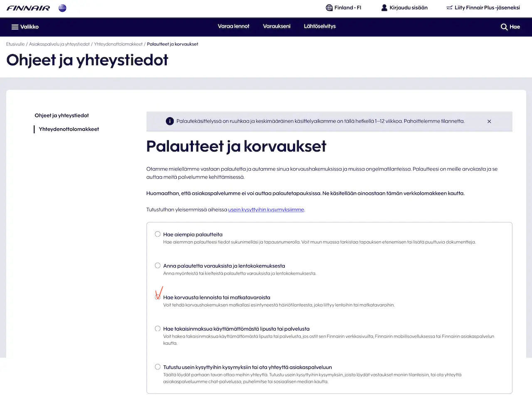Click the person icon for Kirjaudu sisään
Viewport: 532px width, 395px height.
pyautogui.click(x=384, y=7)
